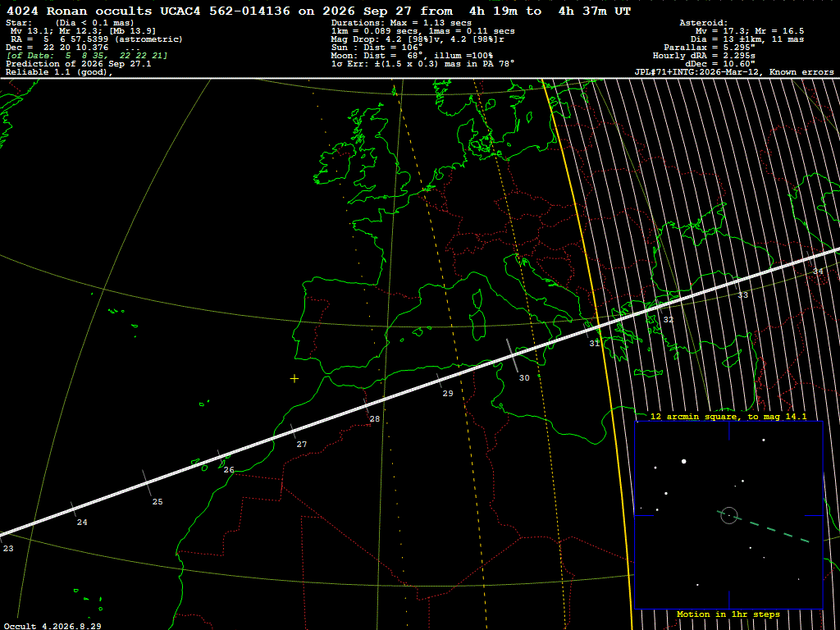Click the minute marker labeled 32
The height and width of the screenshot is (630, 840).
(668, 319)
